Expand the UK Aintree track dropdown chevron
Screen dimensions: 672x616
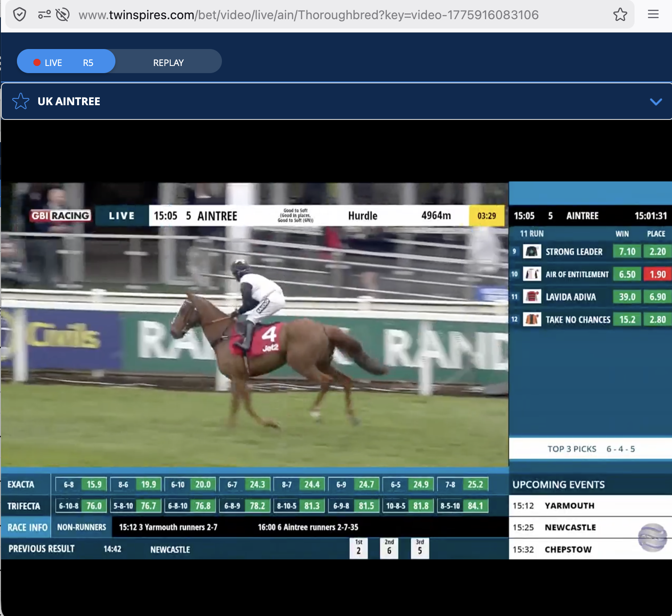(x=656, y=102)
